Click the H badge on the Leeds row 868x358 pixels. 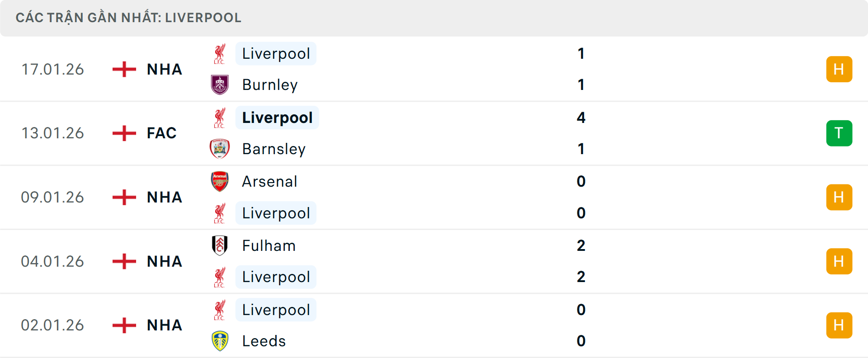839,325
